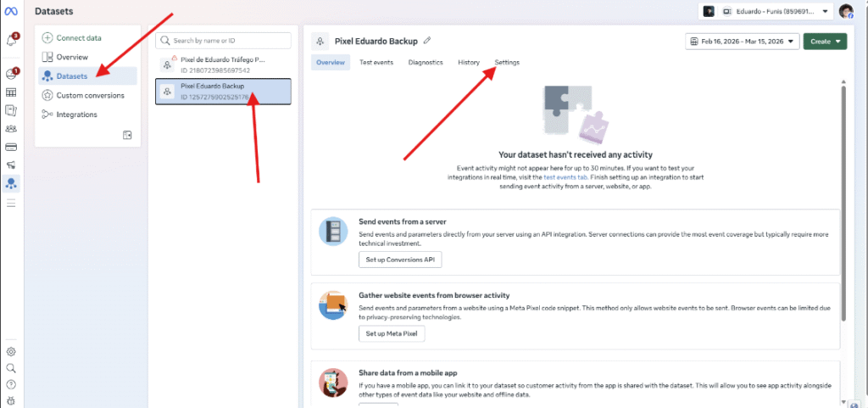Click the megaphone icon in left rail
The width and height of the screenshot is (868, 408).
pos(11,165)
